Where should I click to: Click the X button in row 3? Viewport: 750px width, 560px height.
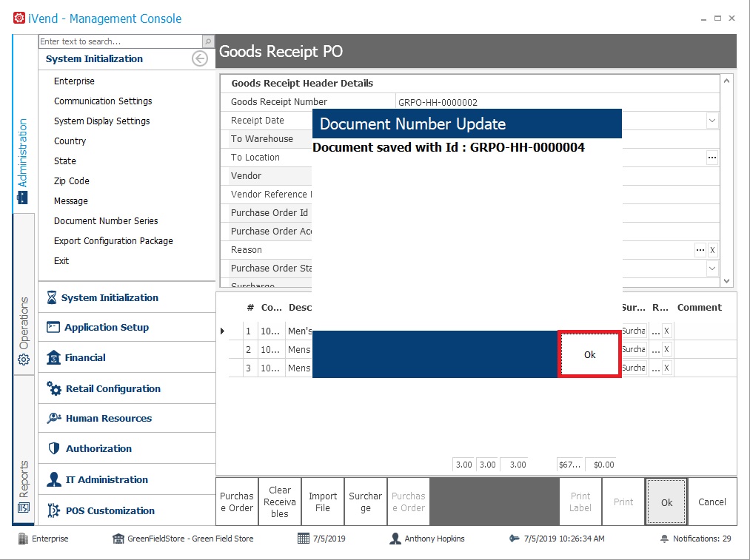pos(667,368)
